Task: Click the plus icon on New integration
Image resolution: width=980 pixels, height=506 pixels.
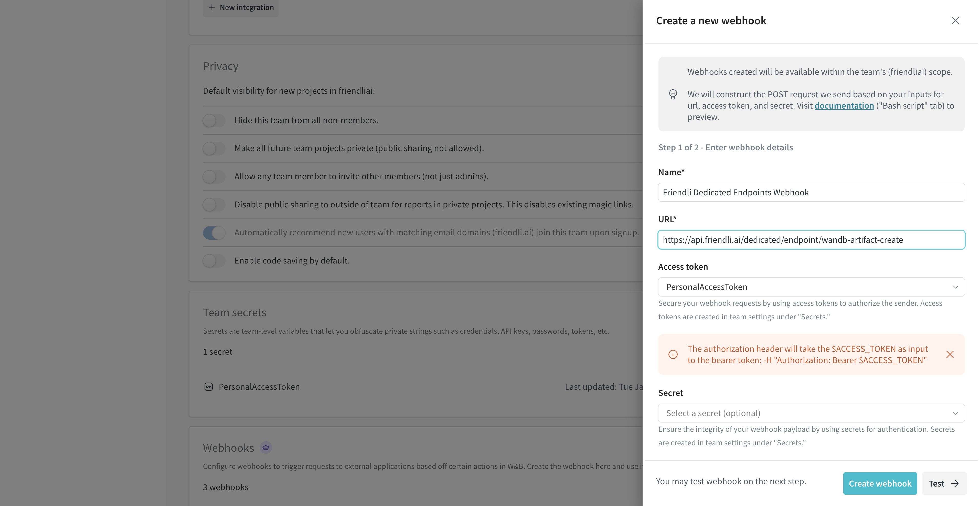Action: 212,7
